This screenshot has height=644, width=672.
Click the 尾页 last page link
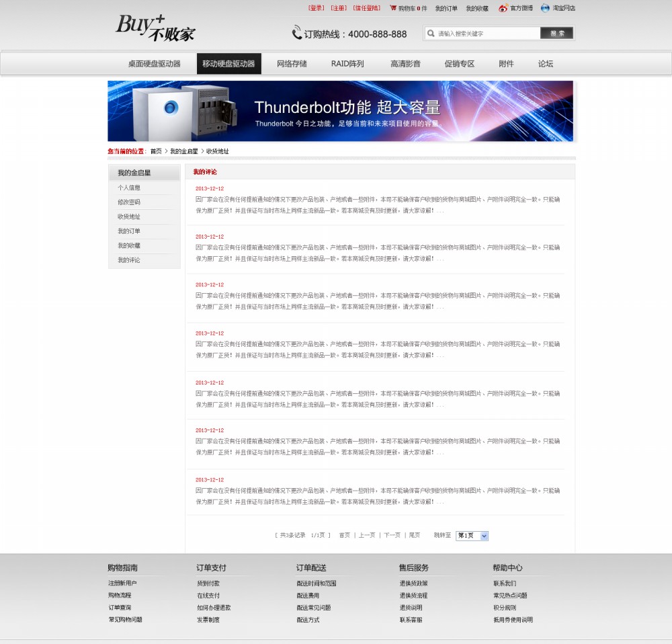(x=415, y=535)
